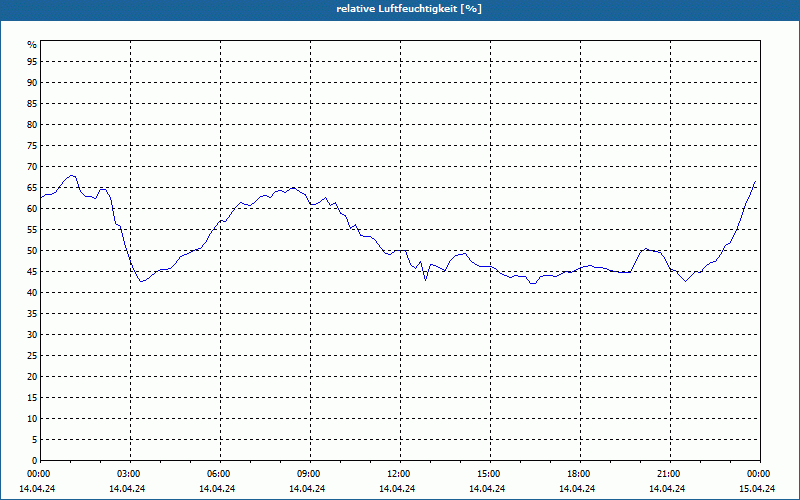Pick the 5 y-axis tick label
The image size is (800, 500).
point(35,439)
